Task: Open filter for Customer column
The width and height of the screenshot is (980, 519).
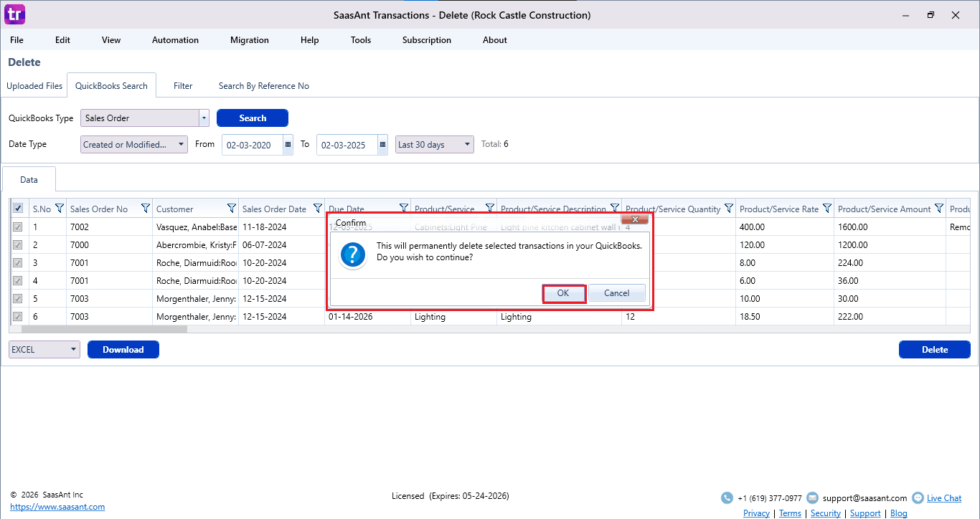Action: [x=232, y=209]
